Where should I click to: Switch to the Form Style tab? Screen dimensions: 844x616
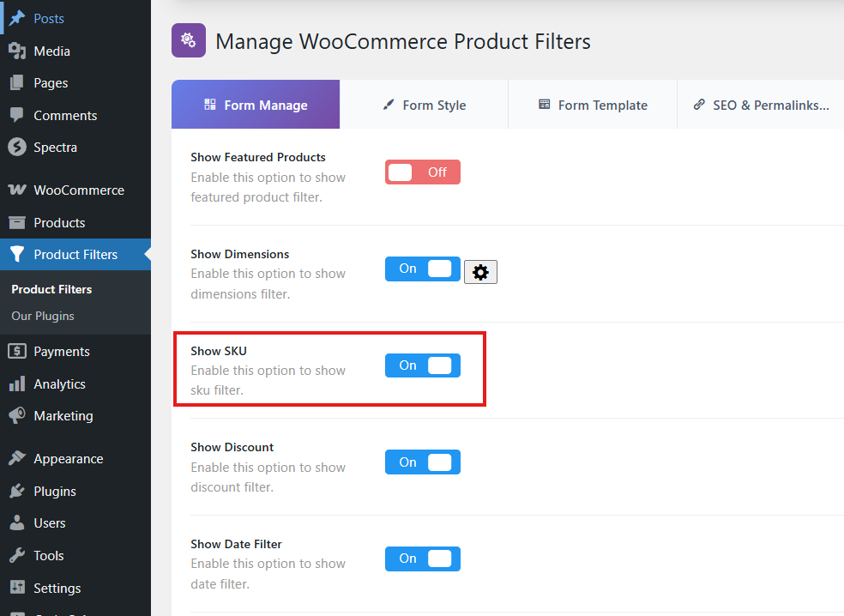tap(425, 105)
